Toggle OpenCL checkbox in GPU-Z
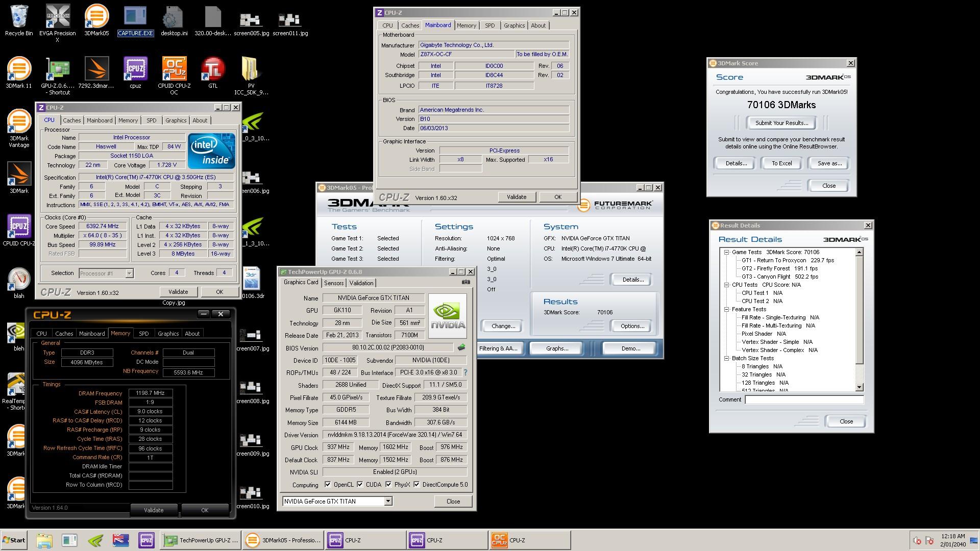The height and width of the screenshot is (551, 980). (328, 485)
